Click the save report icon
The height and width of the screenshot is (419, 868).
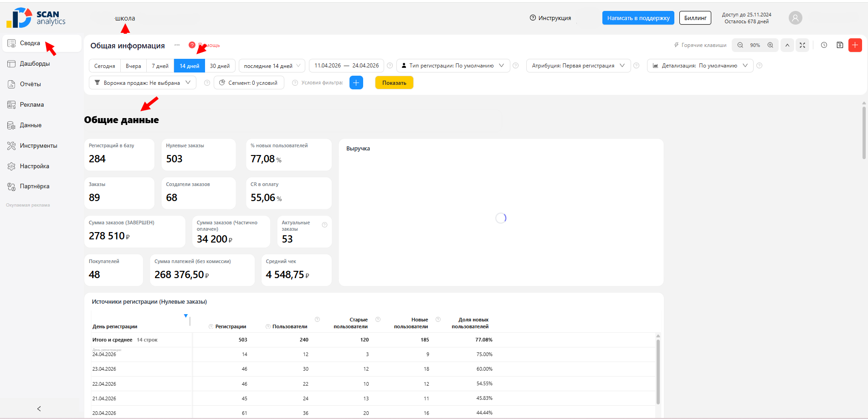(x=840, y=45)
